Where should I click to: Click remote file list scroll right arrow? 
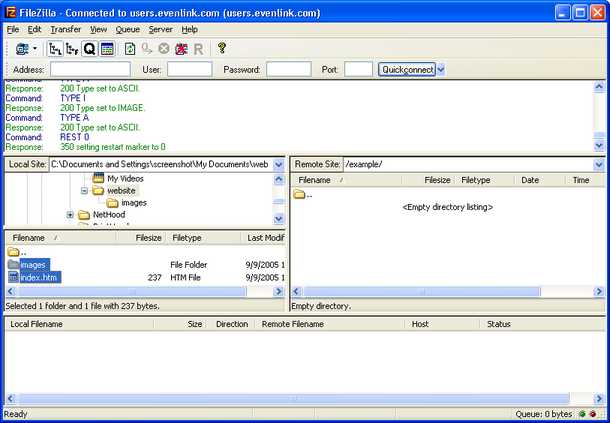(599, 291)
